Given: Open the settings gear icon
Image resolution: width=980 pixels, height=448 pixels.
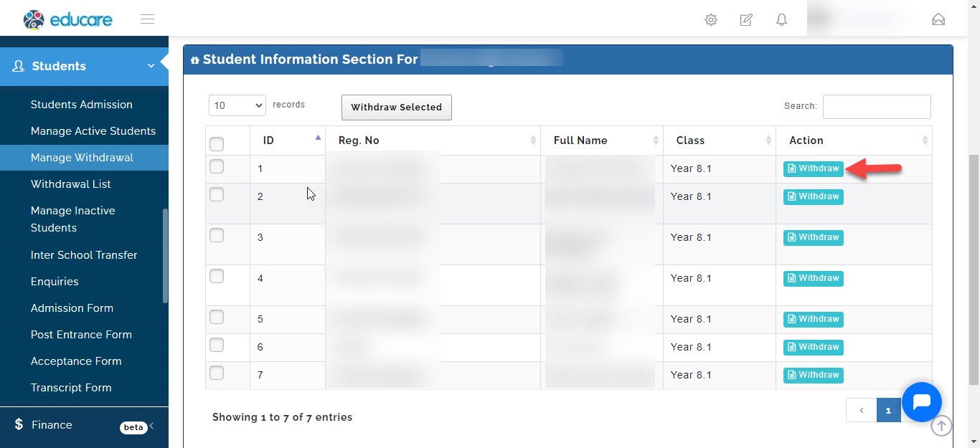Looking at the screenshot, I should pyautogui.click(x=711, y=20).
